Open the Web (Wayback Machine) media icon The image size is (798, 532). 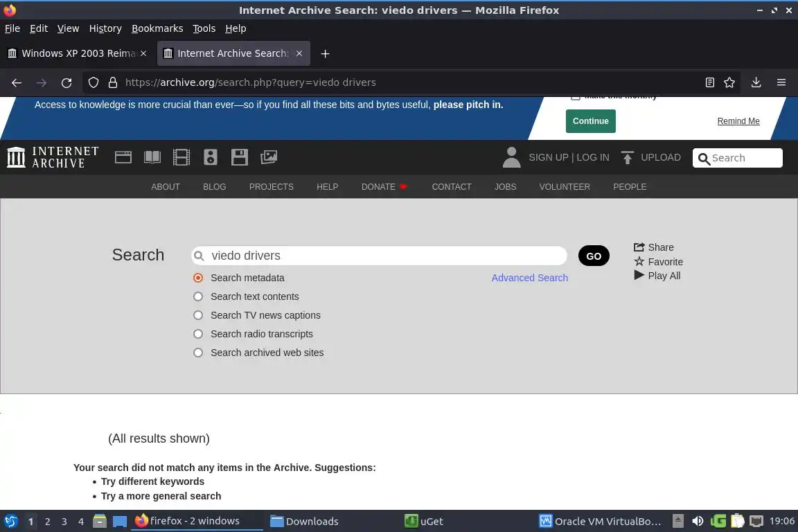click(x=123, y=157)
